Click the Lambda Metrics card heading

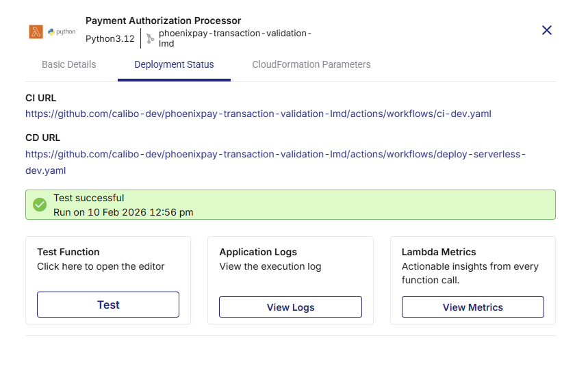[x=439, y=252]
